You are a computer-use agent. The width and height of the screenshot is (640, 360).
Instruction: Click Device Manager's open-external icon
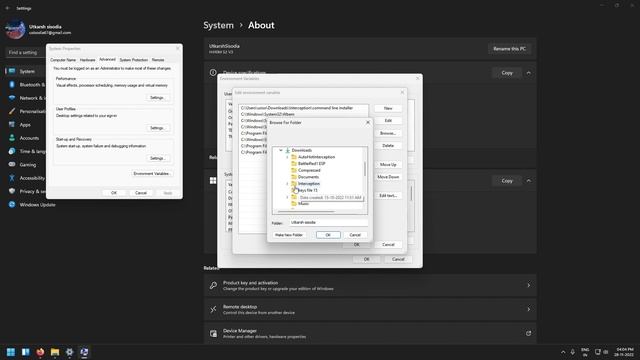pos(528,333)
